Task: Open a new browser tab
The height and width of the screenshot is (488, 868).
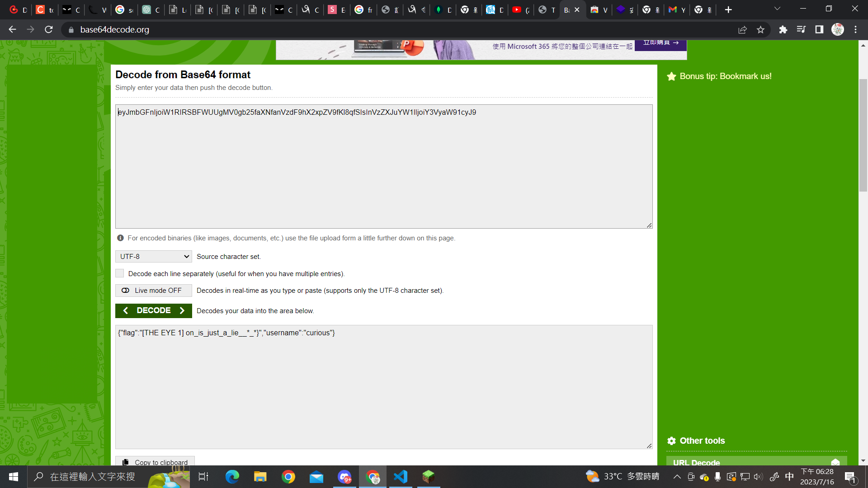Action: [728, 9]
